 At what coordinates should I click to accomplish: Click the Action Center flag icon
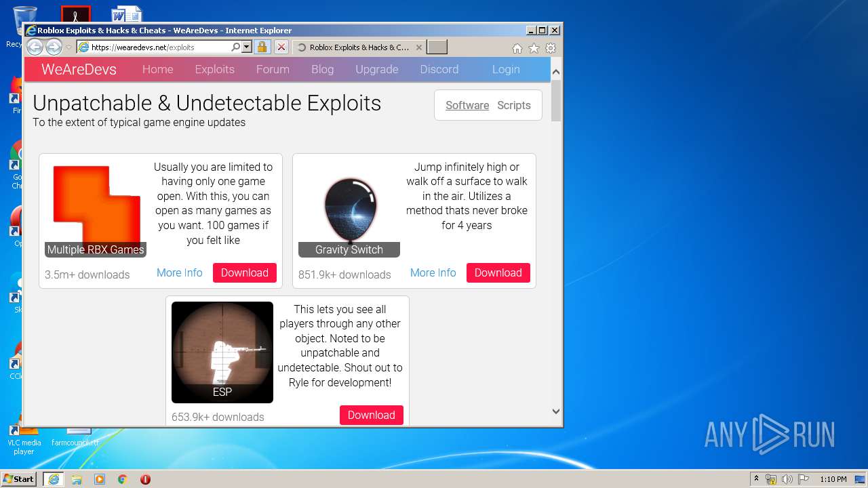tap(803, 479)
